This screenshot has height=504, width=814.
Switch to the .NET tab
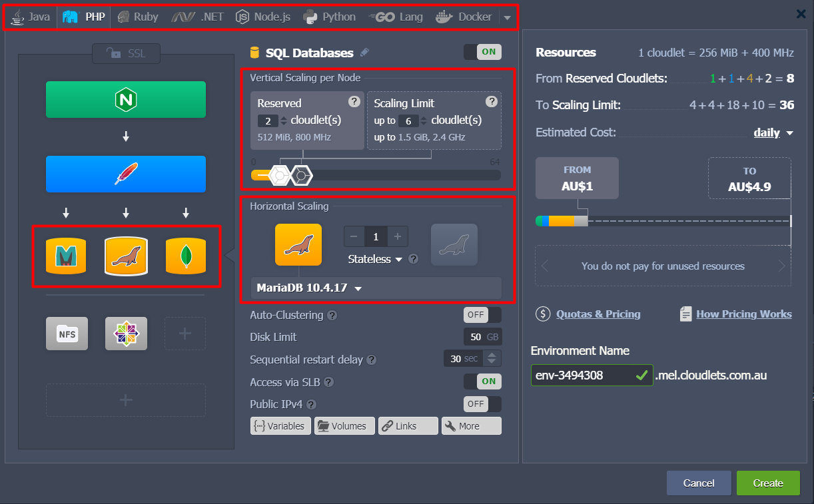tap(197, 17)
